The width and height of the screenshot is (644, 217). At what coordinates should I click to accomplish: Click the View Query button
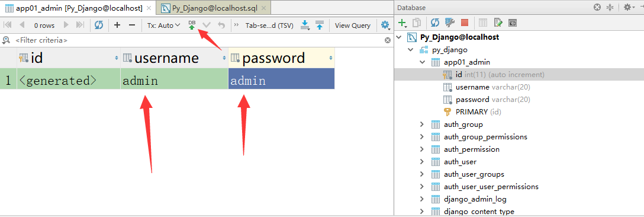(352, 25)
